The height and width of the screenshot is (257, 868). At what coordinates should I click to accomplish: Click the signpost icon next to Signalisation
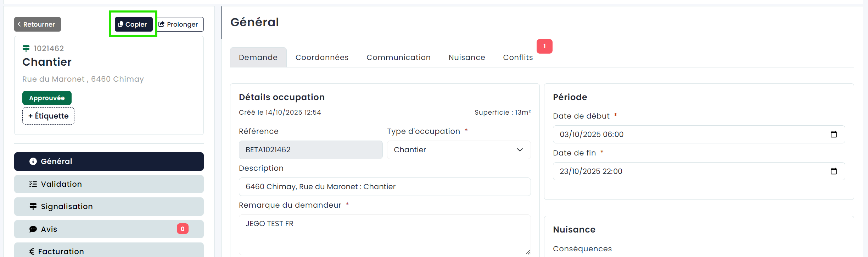(x=33, y=207)
